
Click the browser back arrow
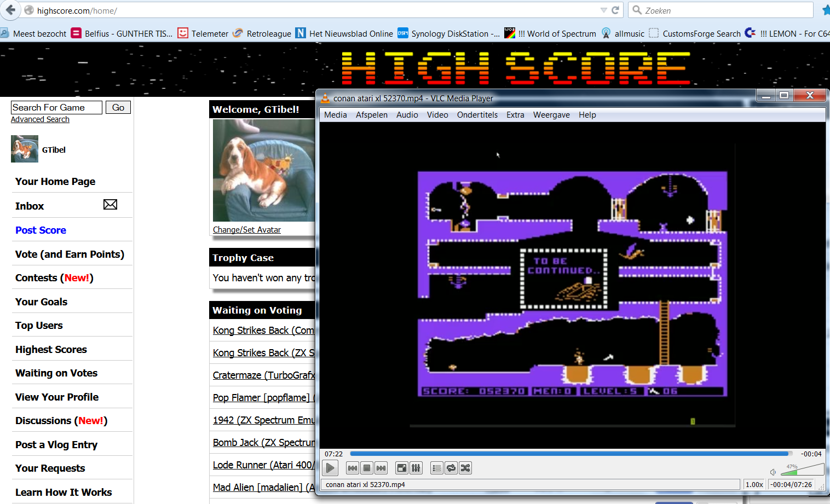(x=10, y=10)
